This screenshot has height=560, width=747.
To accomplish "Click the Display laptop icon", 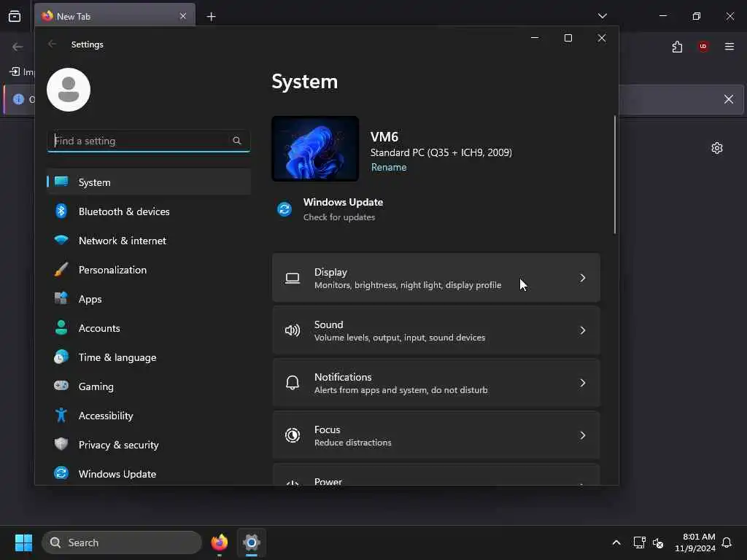I will pos(293,278).
